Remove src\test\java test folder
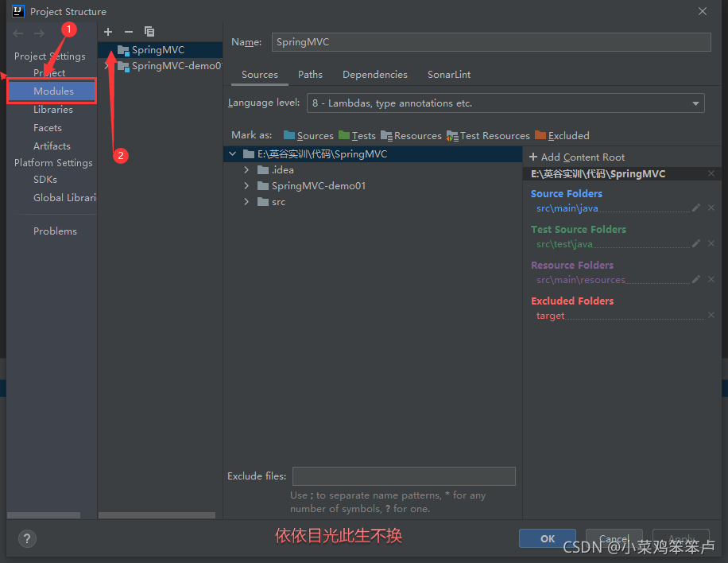This screenshot has height=563, width=728. tap(711, 243)
